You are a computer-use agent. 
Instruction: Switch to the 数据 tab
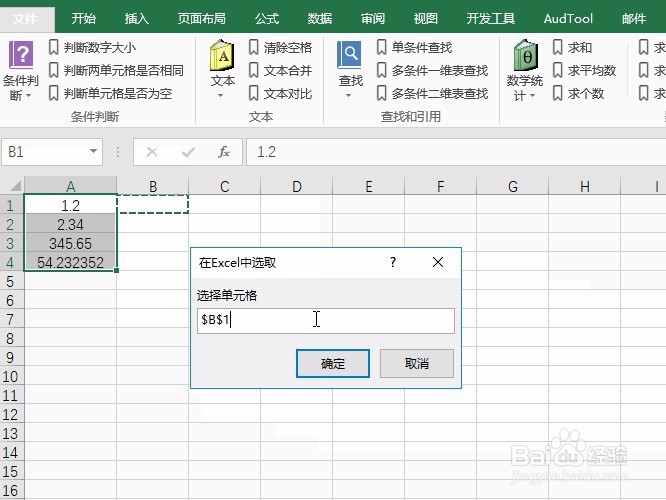tap(320, 18)
